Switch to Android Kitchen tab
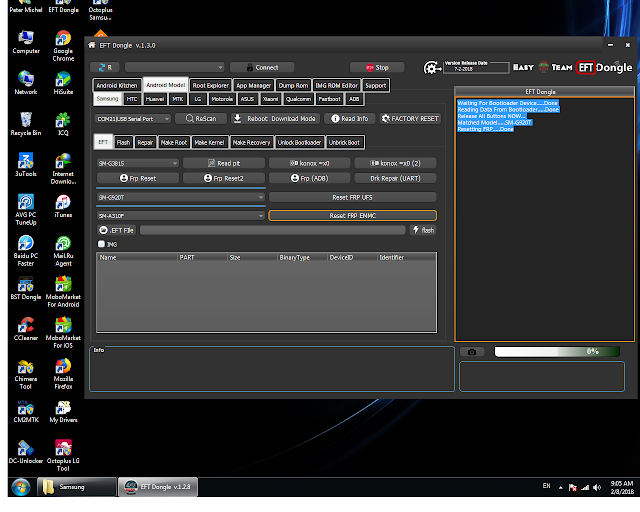The image size is (640, 512). (x=117, y=85)
